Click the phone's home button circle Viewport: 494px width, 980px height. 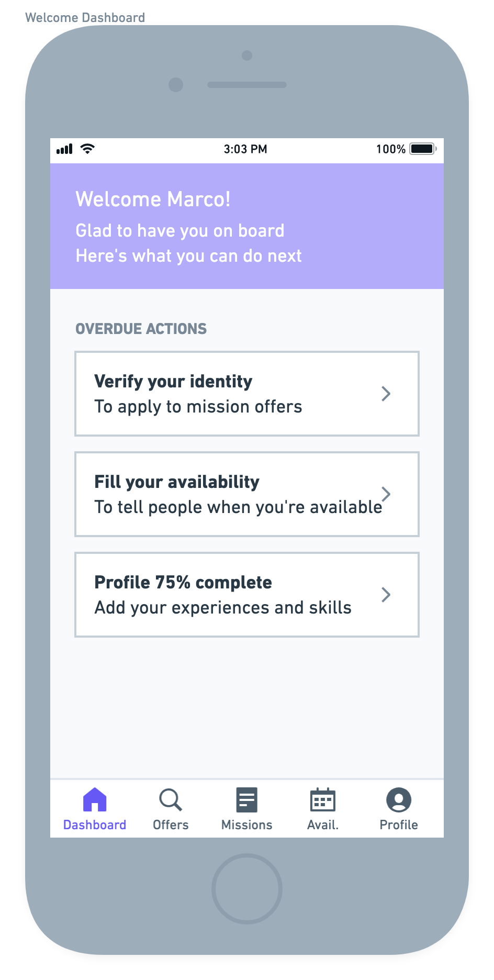point(247,889)
